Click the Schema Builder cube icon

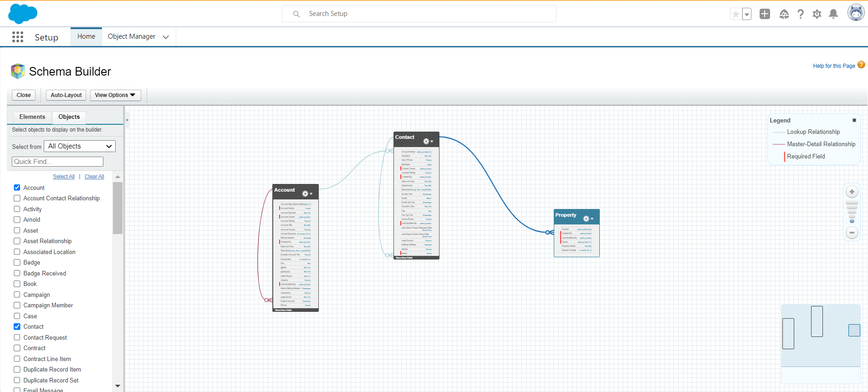[18, 71]
